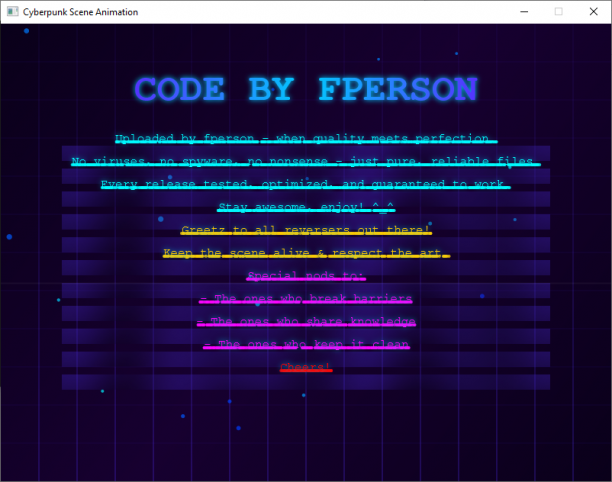Minimize the Cyberpunk Scene Animation window
Screen dimensions: 612x482
(524, 12)
